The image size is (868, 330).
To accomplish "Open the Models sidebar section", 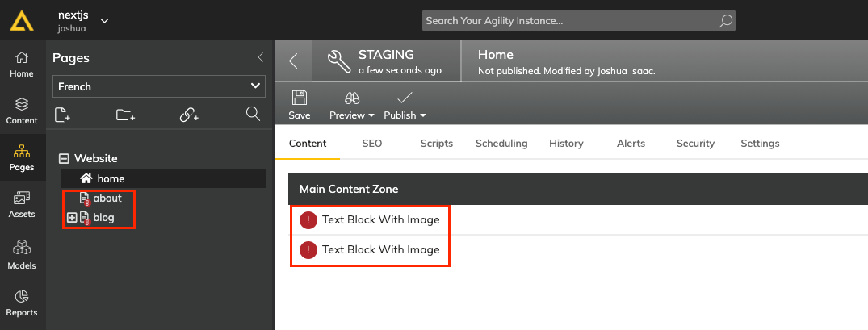I will tap(22, 257).
